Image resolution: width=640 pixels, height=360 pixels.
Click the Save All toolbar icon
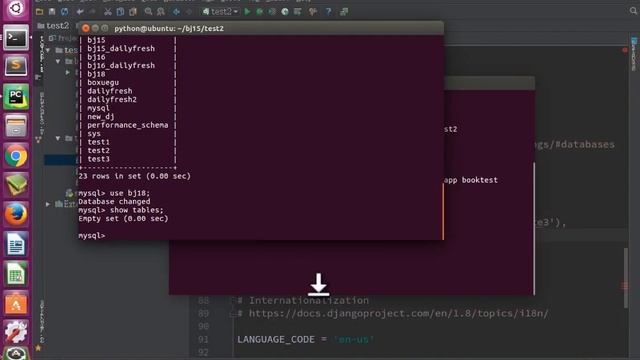pos(52,12)
